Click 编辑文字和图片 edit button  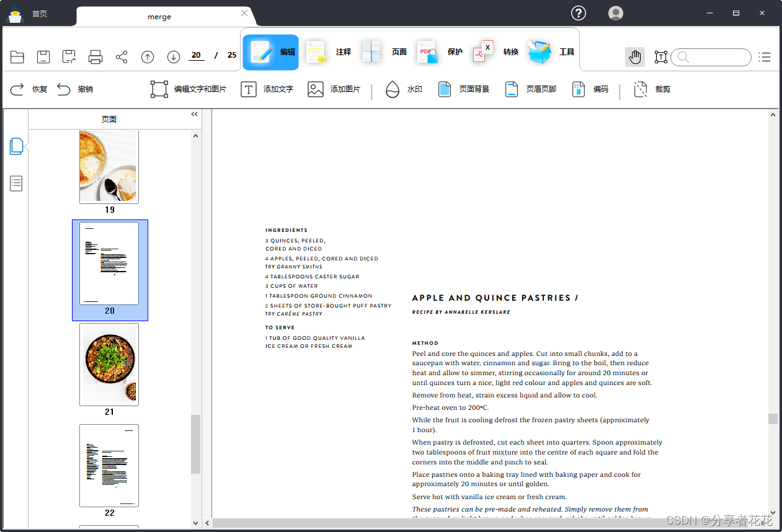(x=189, y=89)
